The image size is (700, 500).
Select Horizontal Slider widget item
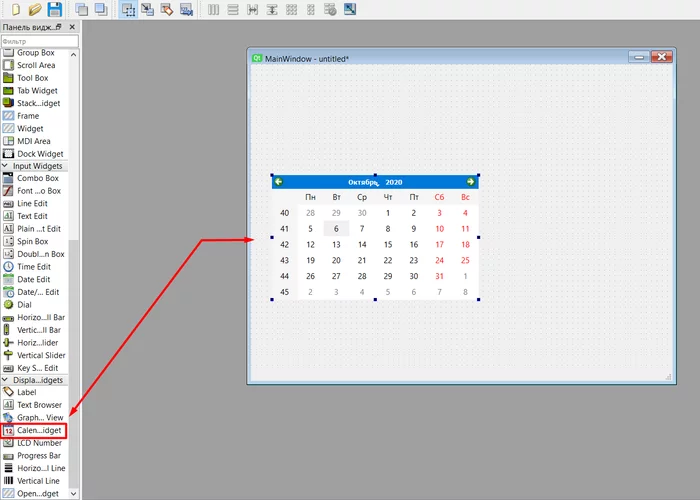coord(34,342)
